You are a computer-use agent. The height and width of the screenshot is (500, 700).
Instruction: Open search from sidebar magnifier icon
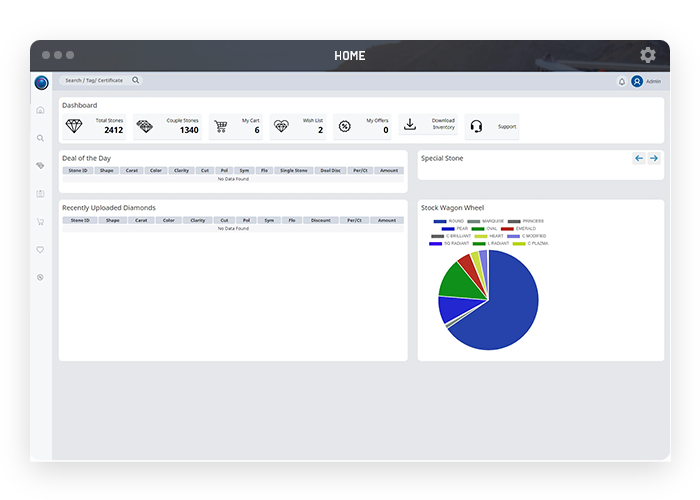click(40, 138)
